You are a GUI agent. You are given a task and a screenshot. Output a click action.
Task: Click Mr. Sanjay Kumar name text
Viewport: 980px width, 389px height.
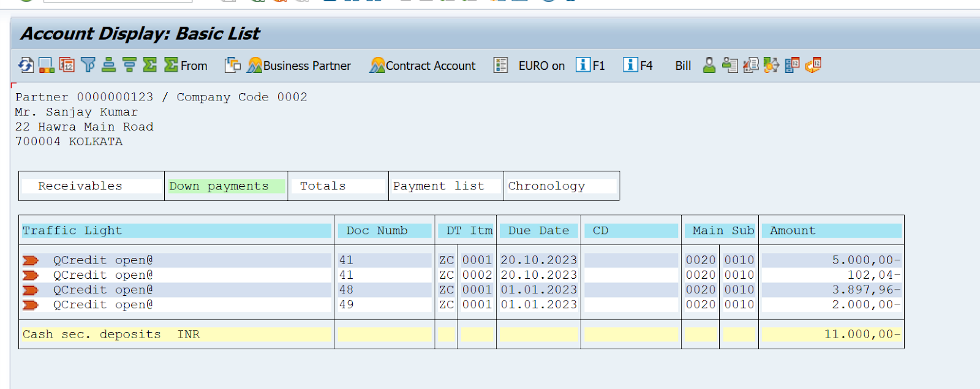[x=77, y=112]
